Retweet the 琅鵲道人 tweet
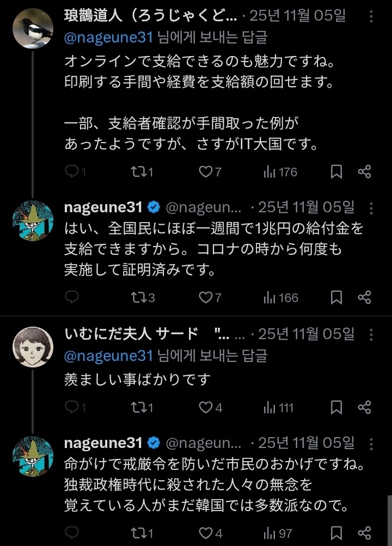This screenshot has width=392, height=546. [x=139, y=172]
